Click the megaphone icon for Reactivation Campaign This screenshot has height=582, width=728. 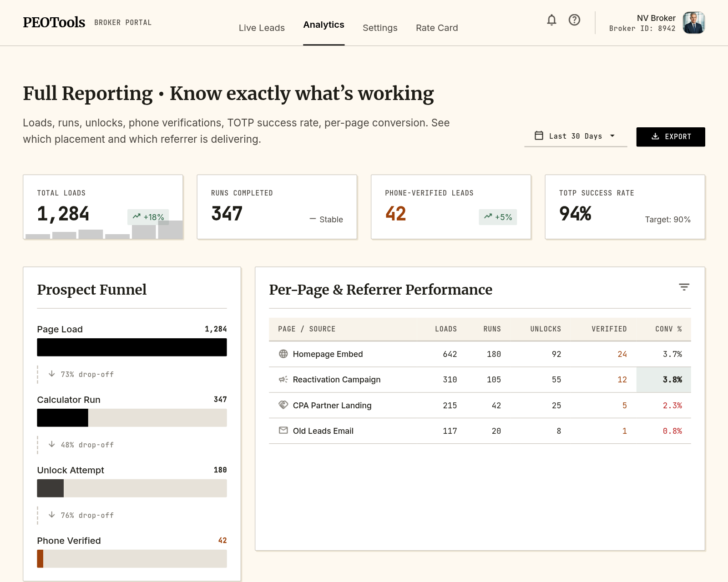point(283,379)
